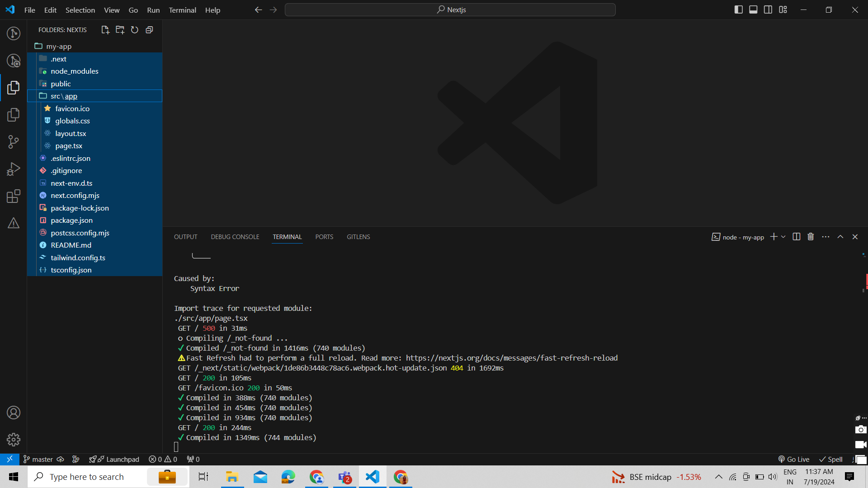Customize layout icon in title bar
The image size is (868, 488).
[x=783, y=9]
